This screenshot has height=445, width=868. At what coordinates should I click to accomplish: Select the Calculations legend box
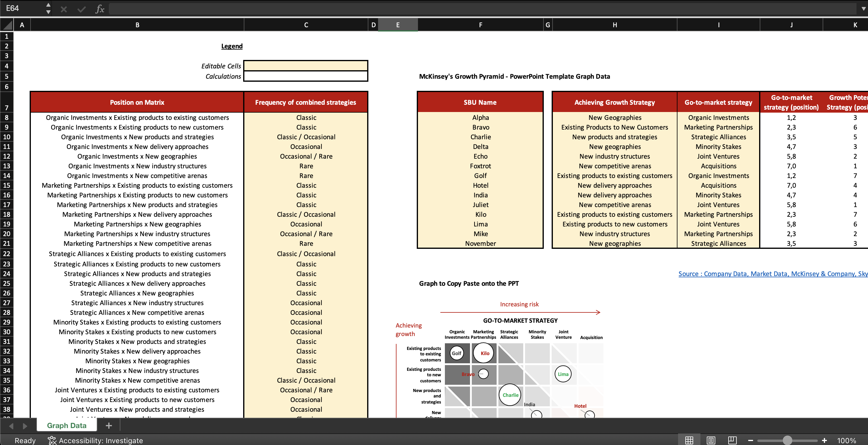pyautogui.click(x=306, y=76)
